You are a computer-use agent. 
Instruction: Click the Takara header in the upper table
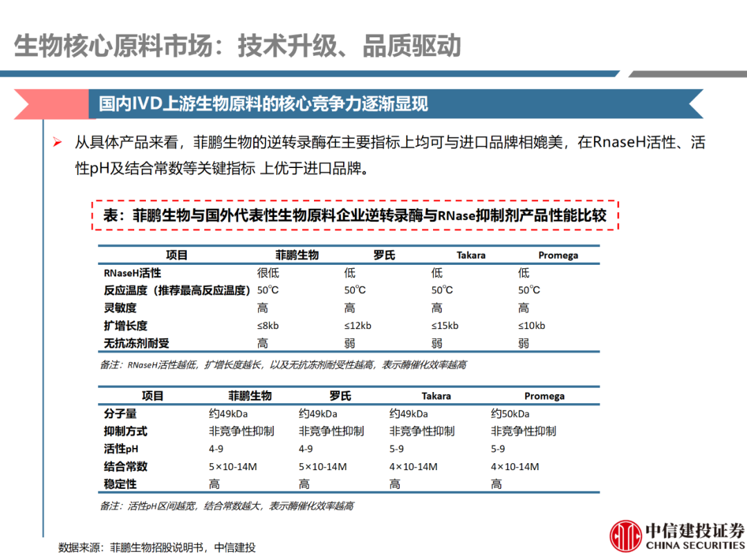(470, 255)
